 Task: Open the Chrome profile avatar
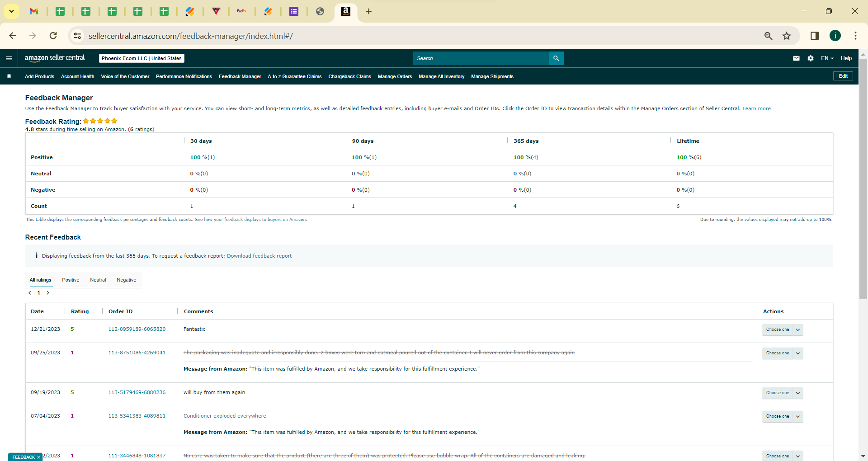click(x=835, y=36)
